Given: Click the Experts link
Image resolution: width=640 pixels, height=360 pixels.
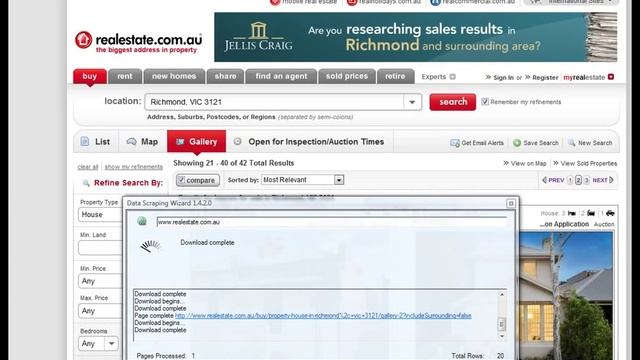Looking at the screenshot, I should [x=434, y=77].
